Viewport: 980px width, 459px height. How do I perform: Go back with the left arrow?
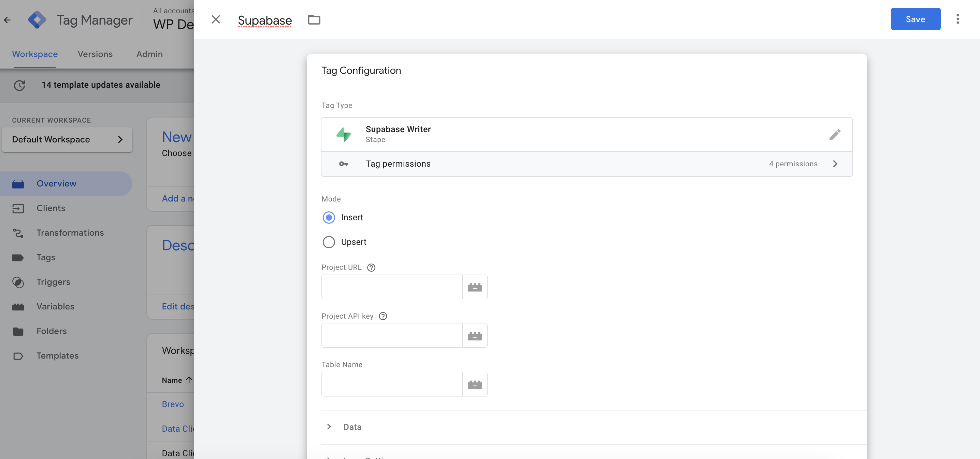7,20
